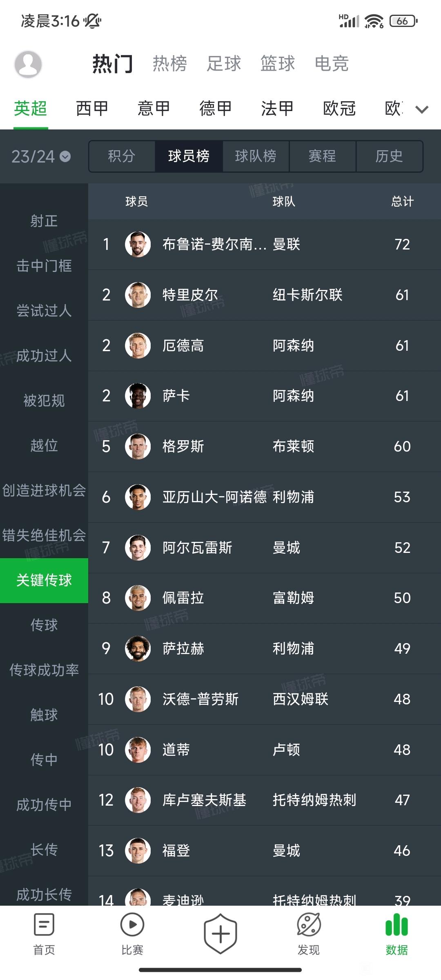Switch to the 球队榜 tab

(x=256, y=156)
